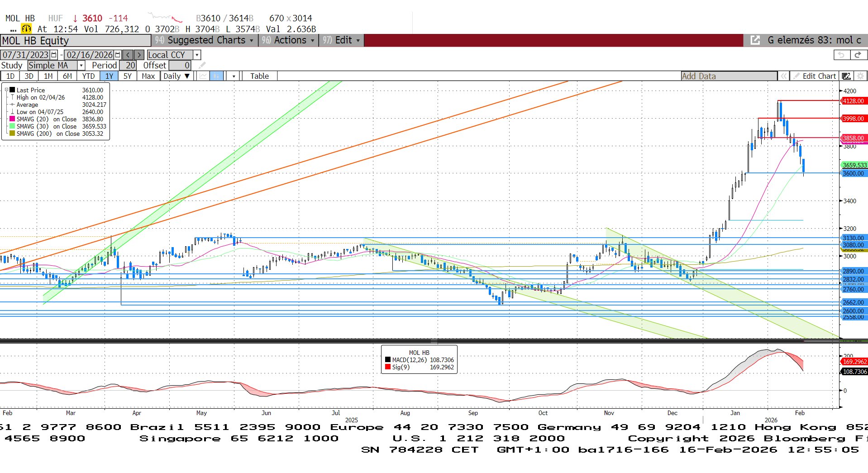
Task: Select the candlestick chart type icon
Action: pos(217,76)
